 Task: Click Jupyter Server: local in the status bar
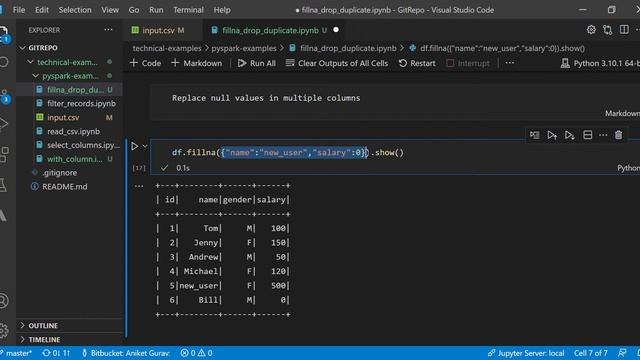[526, 353]
